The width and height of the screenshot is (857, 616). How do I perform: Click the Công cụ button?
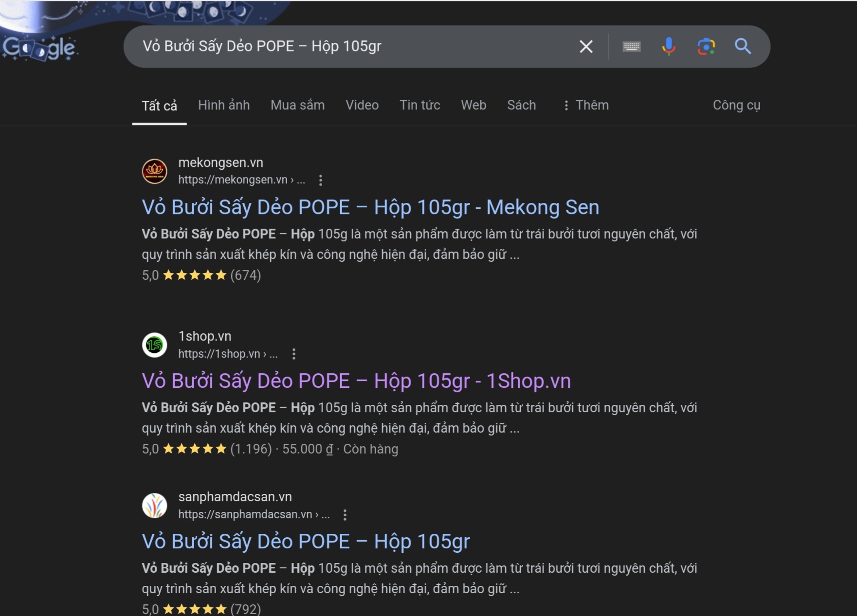click(736, 105)
